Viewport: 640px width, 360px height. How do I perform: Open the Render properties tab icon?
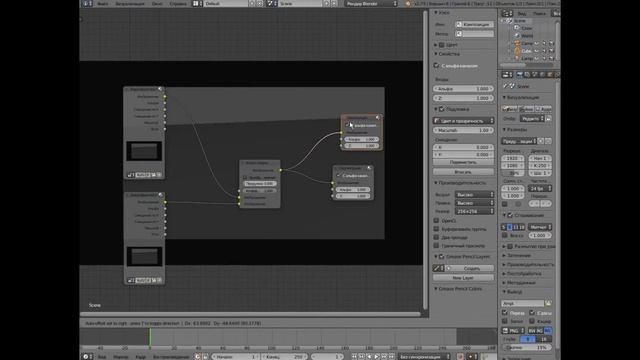[520, 75]
